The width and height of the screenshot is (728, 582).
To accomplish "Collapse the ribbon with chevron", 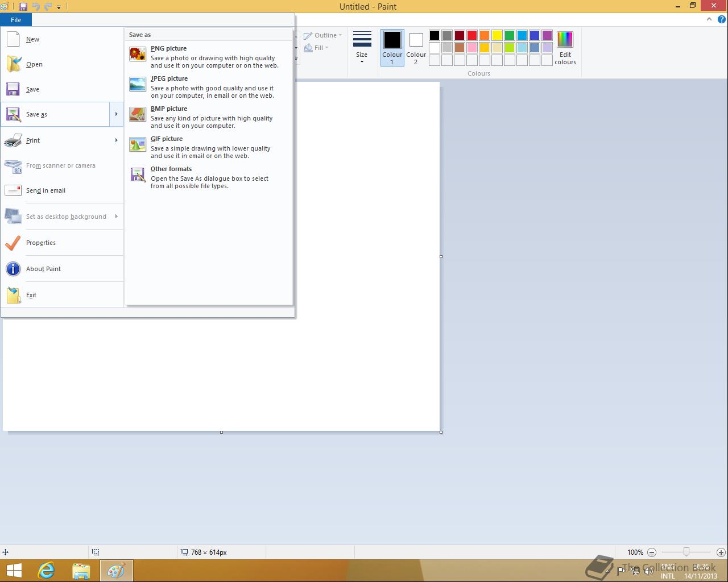I will 709,19.
